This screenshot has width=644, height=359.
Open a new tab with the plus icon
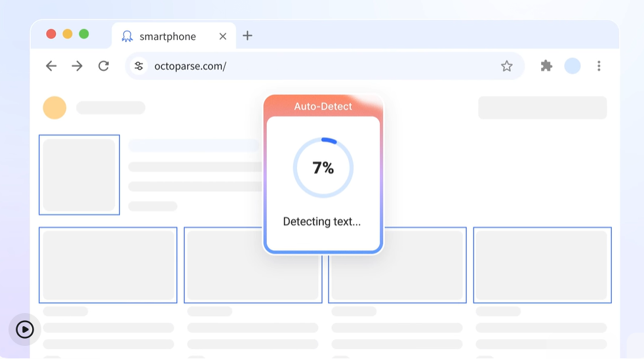coord(247,36)
